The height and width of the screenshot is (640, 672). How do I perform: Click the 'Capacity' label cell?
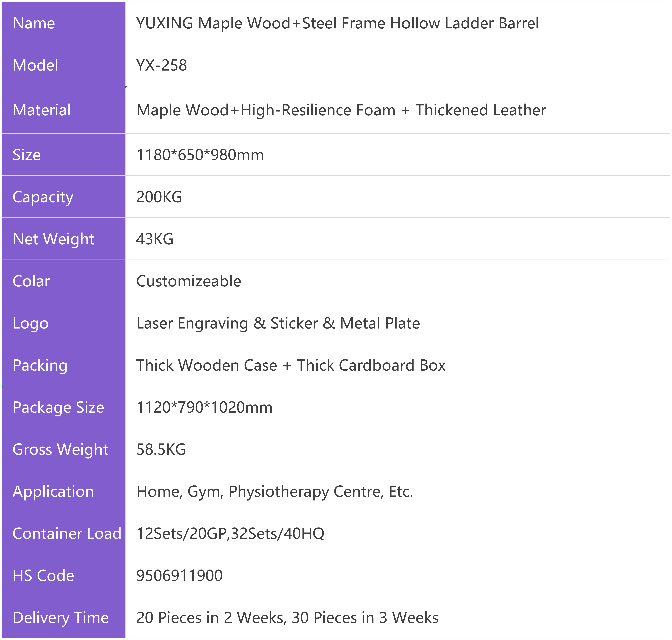(64, 197)
